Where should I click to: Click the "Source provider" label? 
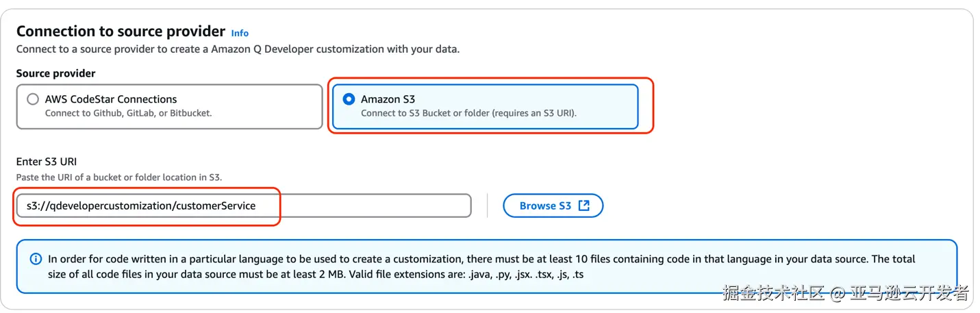click(56, 73)
